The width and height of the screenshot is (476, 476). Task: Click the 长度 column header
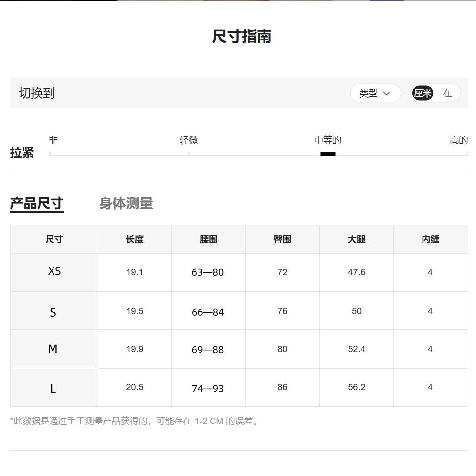[x=135, y=239]
